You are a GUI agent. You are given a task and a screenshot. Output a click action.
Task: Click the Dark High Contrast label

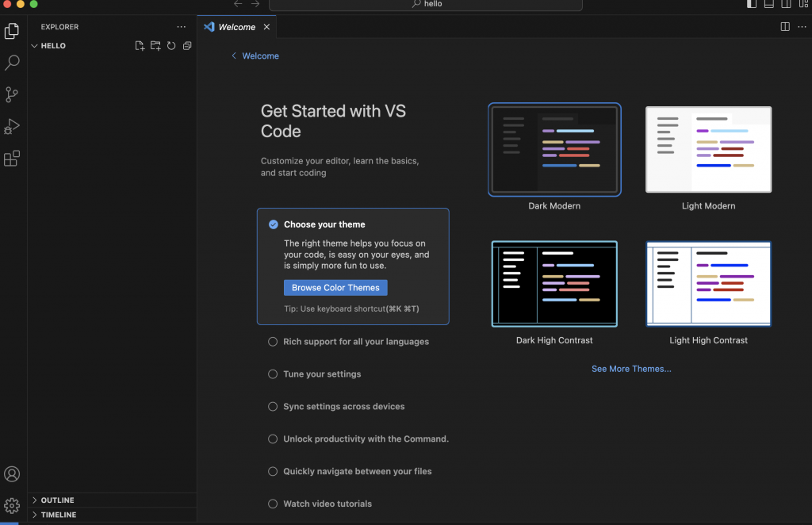coord(554,340)
